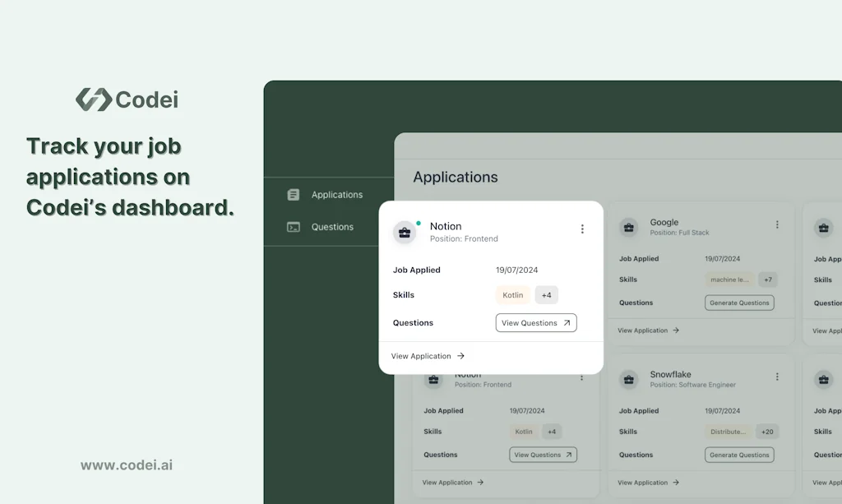Screen dimensions: 842x504
Task: Click the Codei logo icon
Action: point(93,99)
